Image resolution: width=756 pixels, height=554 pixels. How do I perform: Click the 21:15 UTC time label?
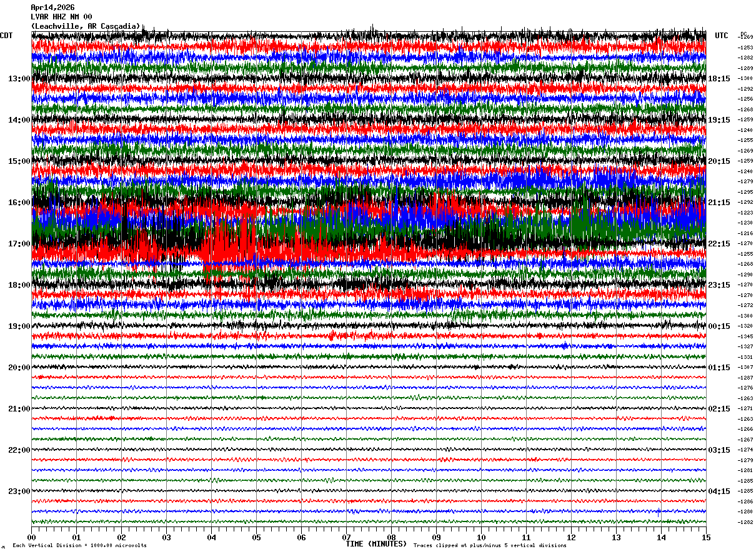point(719,203)
